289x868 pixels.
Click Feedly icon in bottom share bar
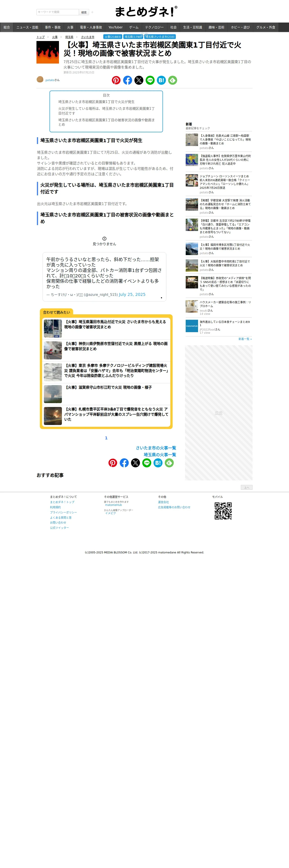[x=169, y=463]
